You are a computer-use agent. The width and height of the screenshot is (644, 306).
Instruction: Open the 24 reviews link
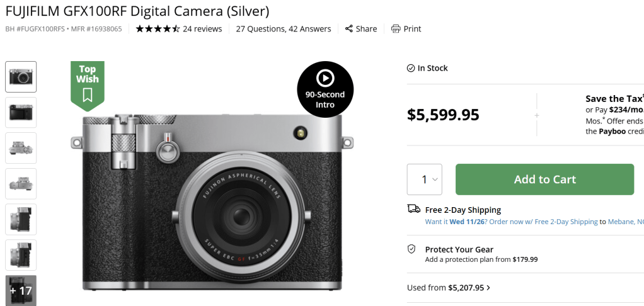tap(202, 29)
